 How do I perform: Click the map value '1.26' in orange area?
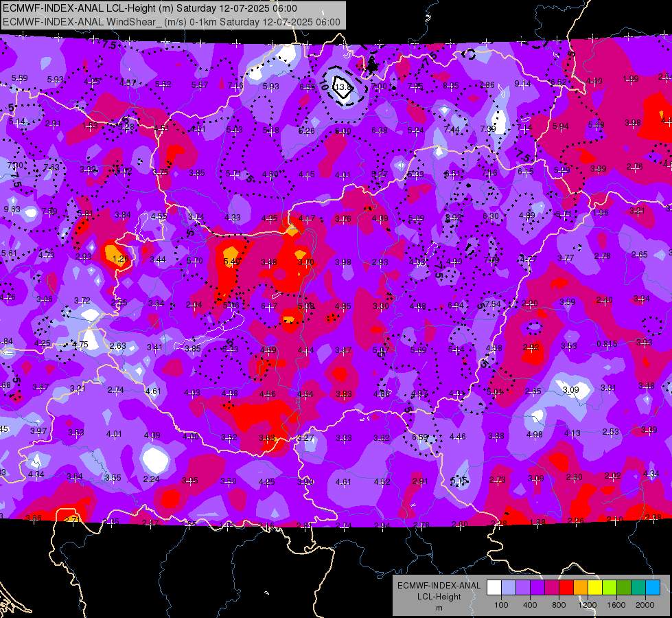pos(120,259)
